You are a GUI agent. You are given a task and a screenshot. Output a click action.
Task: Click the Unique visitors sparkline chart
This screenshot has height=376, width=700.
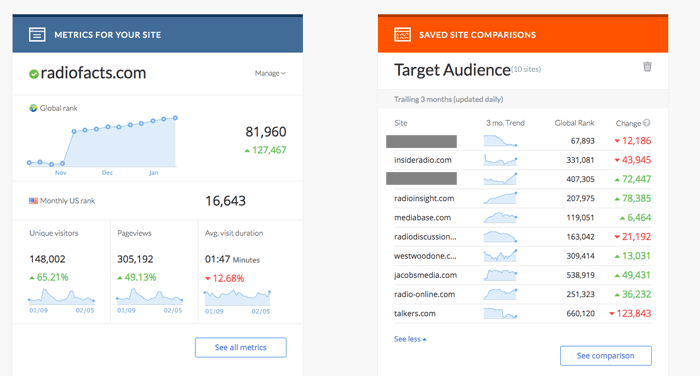(61, 296)
